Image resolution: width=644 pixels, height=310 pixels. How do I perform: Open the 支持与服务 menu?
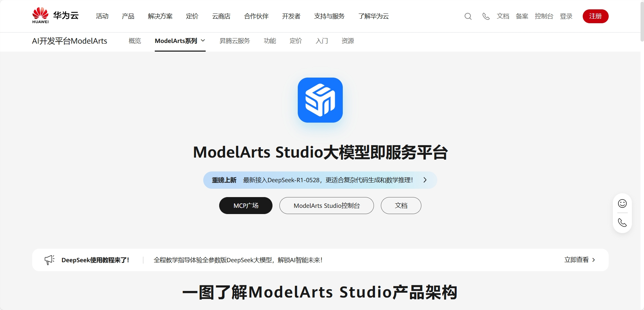[x=329, y=16]
